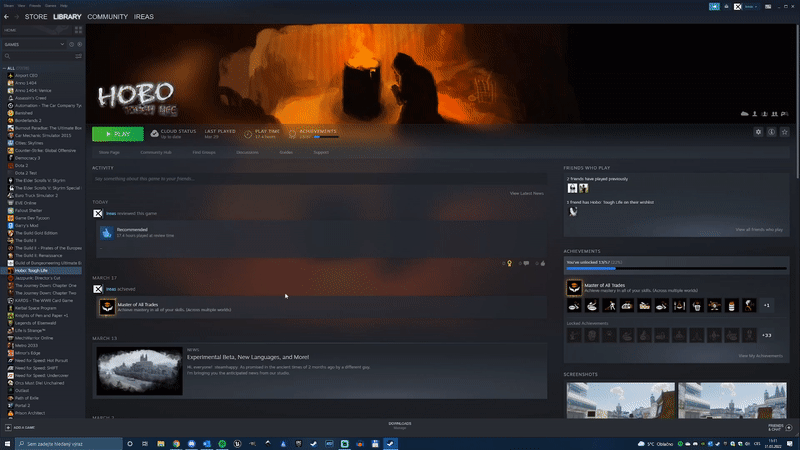This screenshot has height=450, width=800.
Task: Open advanced filter options in library search
Action: coord(78,56)
